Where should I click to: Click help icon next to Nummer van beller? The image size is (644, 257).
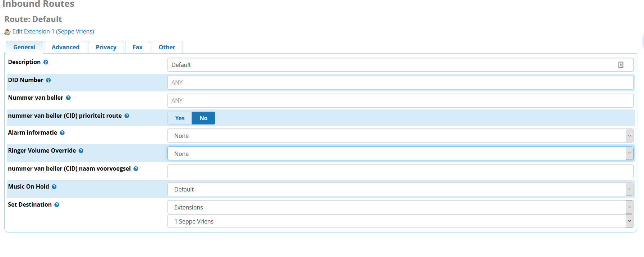pos(68,98)
